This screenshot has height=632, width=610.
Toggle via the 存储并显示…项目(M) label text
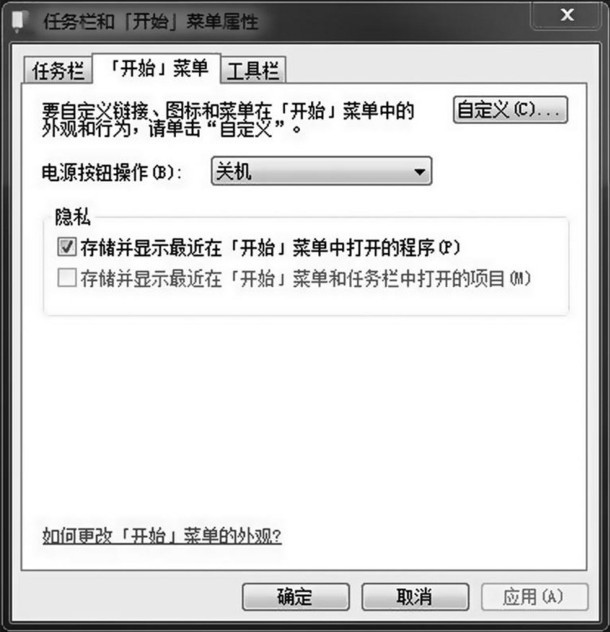pos(306,279)
